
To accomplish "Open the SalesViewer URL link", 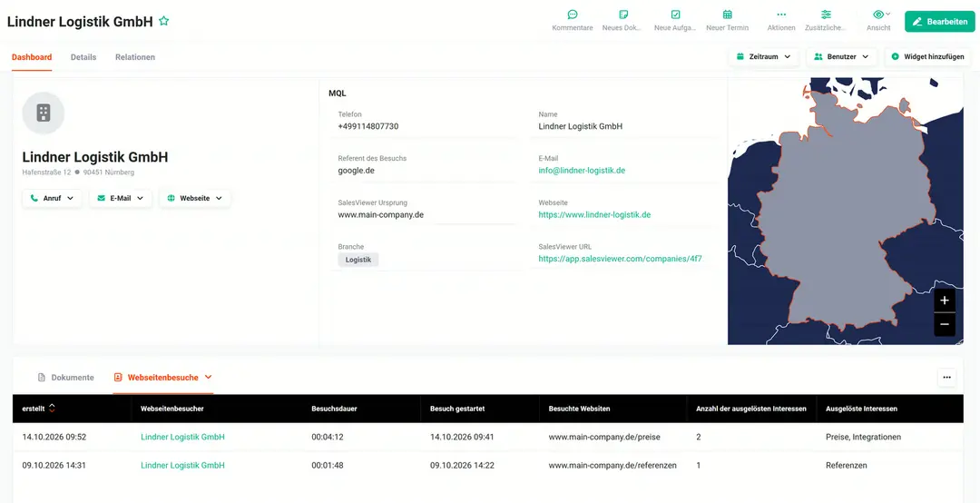I will [618, 259].
